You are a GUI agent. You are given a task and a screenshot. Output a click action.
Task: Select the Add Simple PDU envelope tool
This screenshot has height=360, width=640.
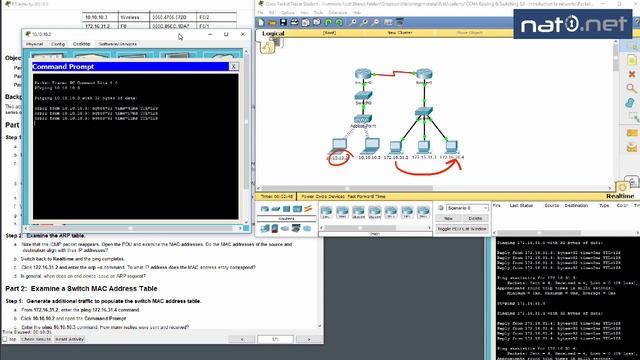632,133
